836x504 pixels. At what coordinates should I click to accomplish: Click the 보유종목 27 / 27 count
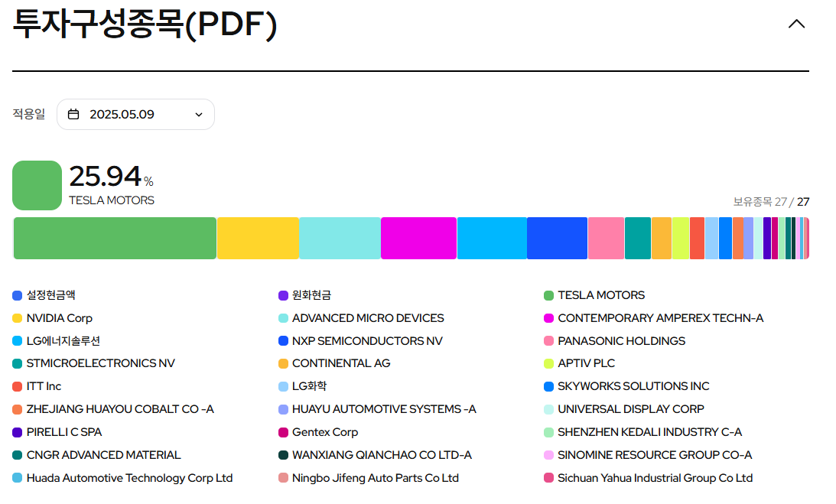771,202
